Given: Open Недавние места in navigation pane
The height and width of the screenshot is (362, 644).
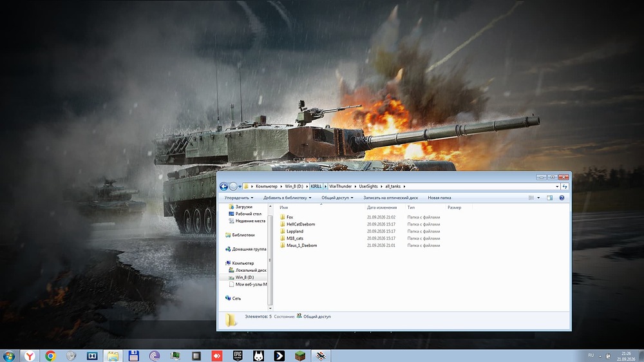Looking at the screenshot, I should point(250,221).
